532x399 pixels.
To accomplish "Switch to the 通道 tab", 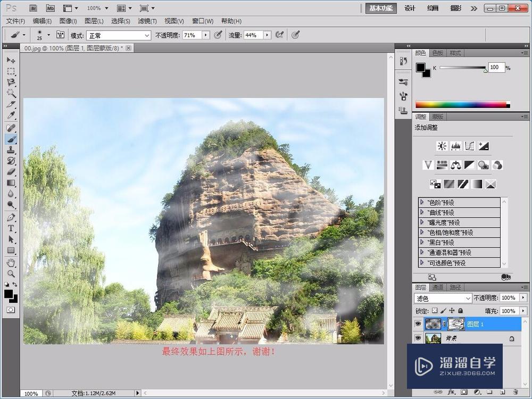I will (437, 287).
